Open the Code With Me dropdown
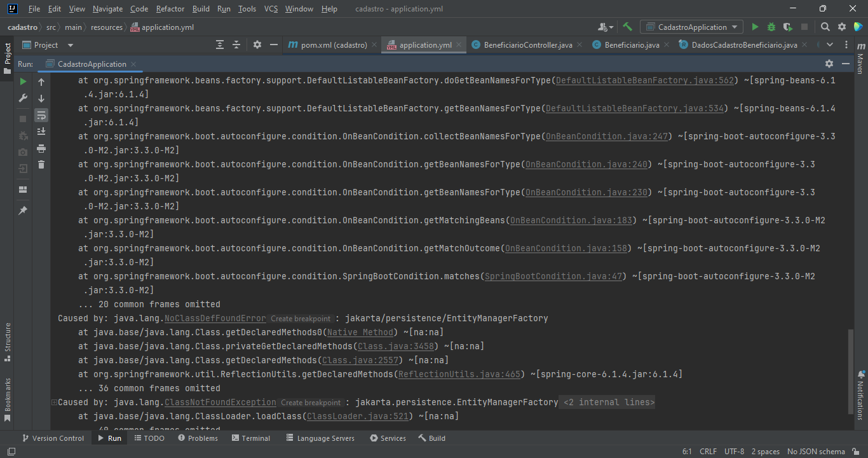 [606, 27]
